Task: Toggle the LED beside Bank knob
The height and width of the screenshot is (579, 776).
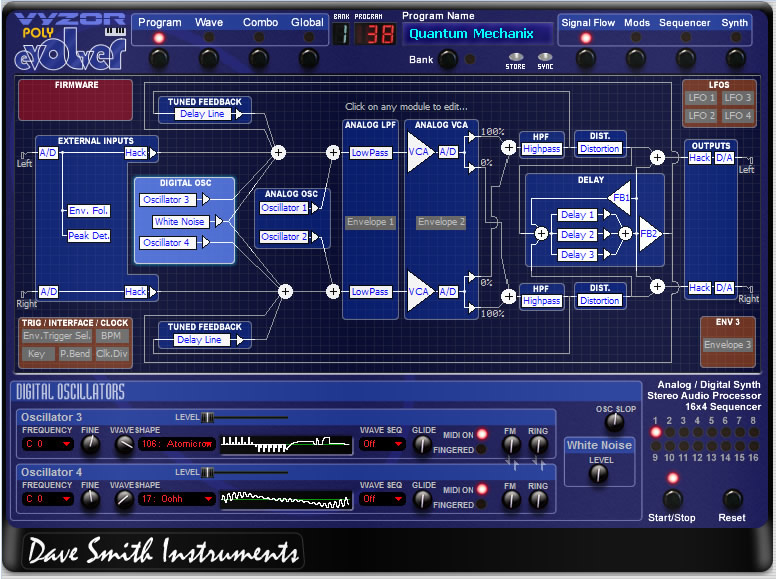Action: [470, 59]
